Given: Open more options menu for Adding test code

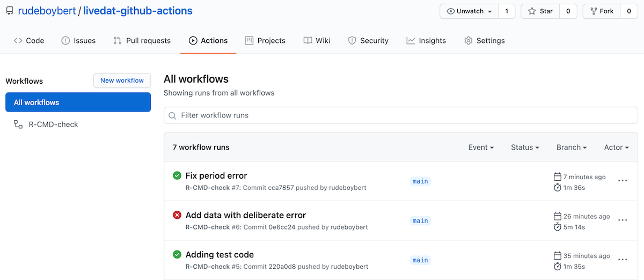Looking at the screenshot, I should pos(623,260).
